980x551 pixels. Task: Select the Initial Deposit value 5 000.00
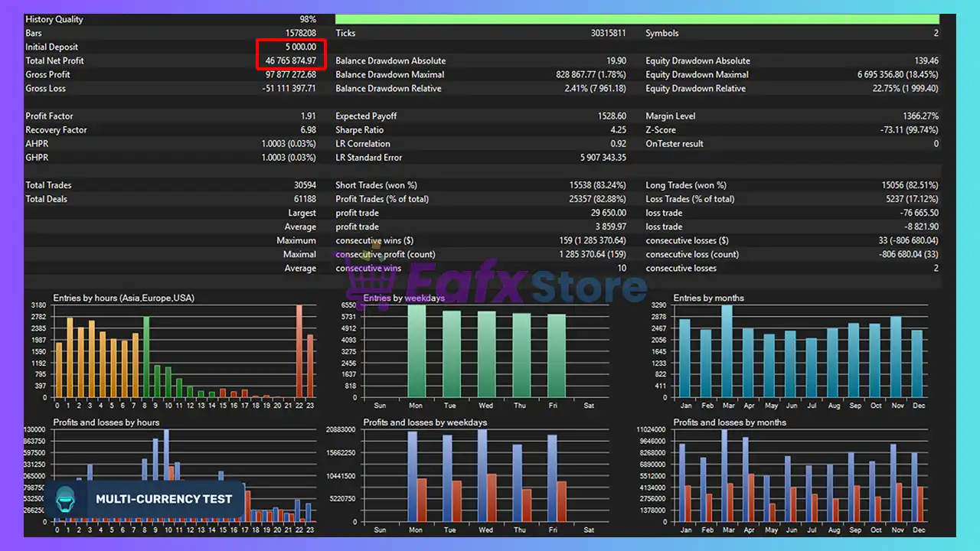[300, 47]
